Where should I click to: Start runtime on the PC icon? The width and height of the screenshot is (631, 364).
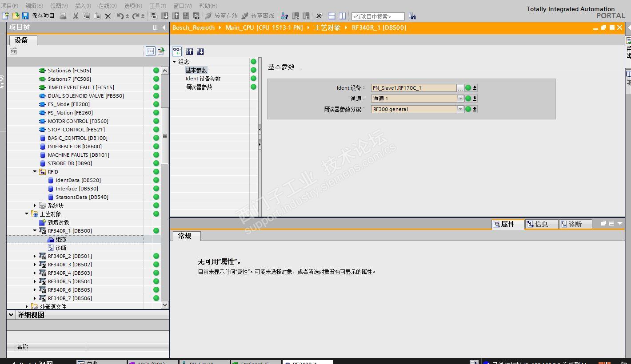[x=196, y=16]
